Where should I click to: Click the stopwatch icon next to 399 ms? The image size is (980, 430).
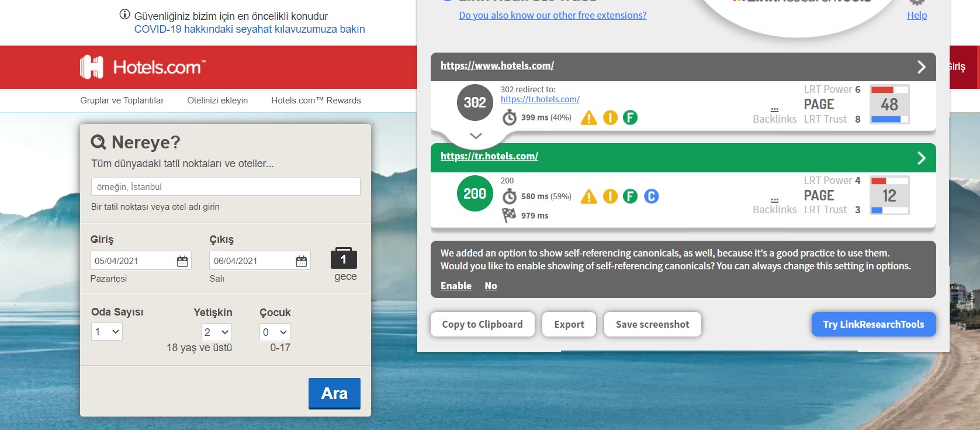coord(510,118)
